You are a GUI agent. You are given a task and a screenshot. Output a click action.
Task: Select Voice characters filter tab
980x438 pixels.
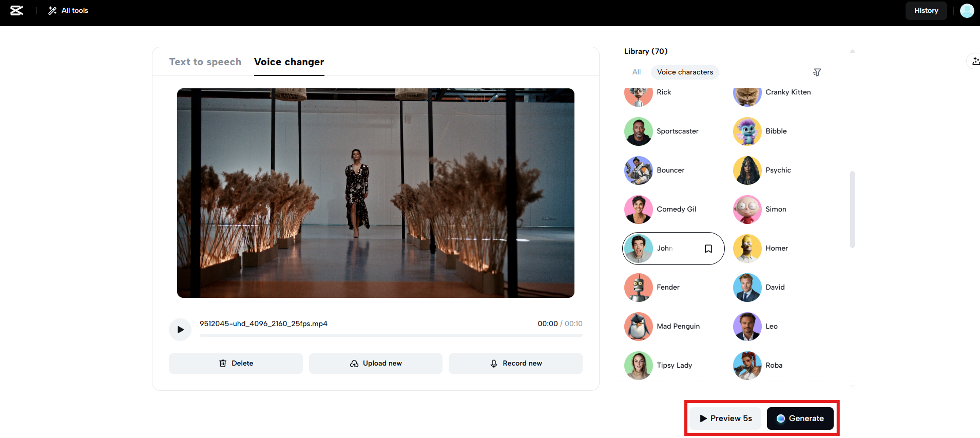click(685, 72)
